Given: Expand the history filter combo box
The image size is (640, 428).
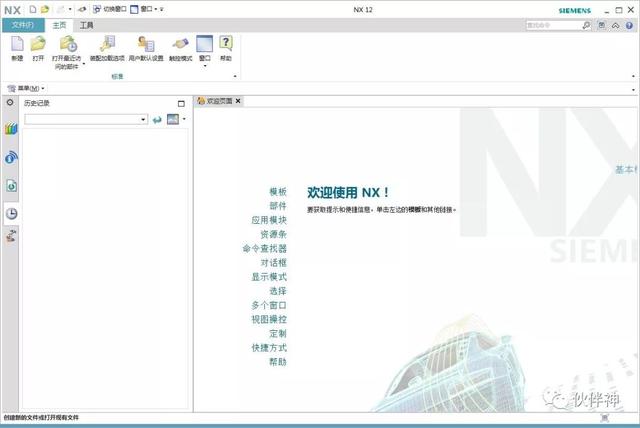Looking at the screenshot, I should [143, 120].
